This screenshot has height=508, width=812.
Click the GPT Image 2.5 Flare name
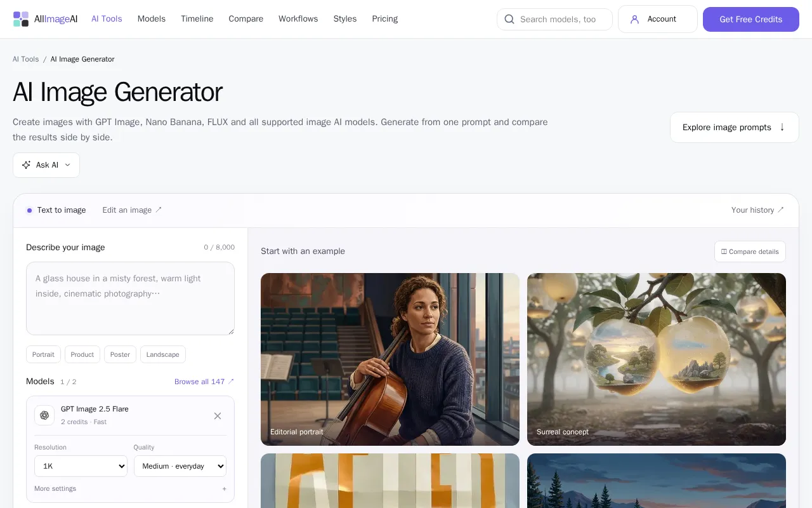(x=95, y=409)
